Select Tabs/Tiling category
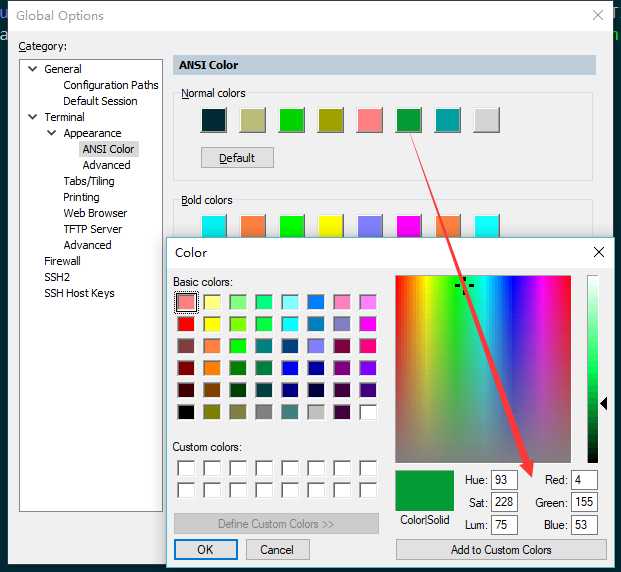The image size is (621, 572). (89, 181)
